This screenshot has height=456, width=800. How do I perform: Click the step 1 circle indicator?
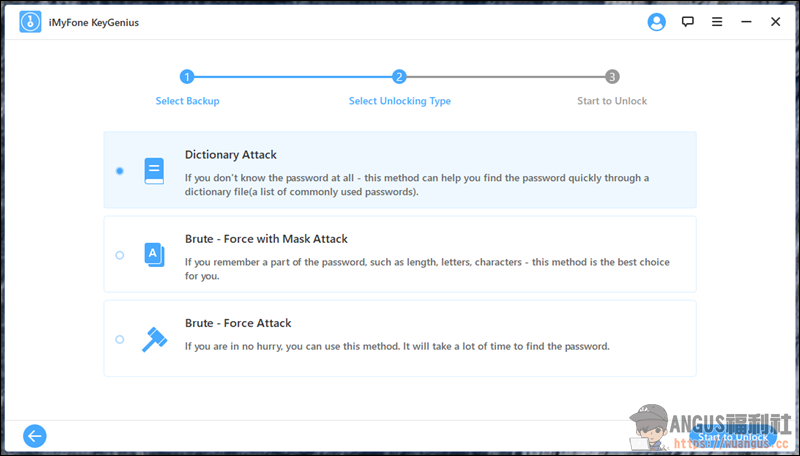pos(187,77)
